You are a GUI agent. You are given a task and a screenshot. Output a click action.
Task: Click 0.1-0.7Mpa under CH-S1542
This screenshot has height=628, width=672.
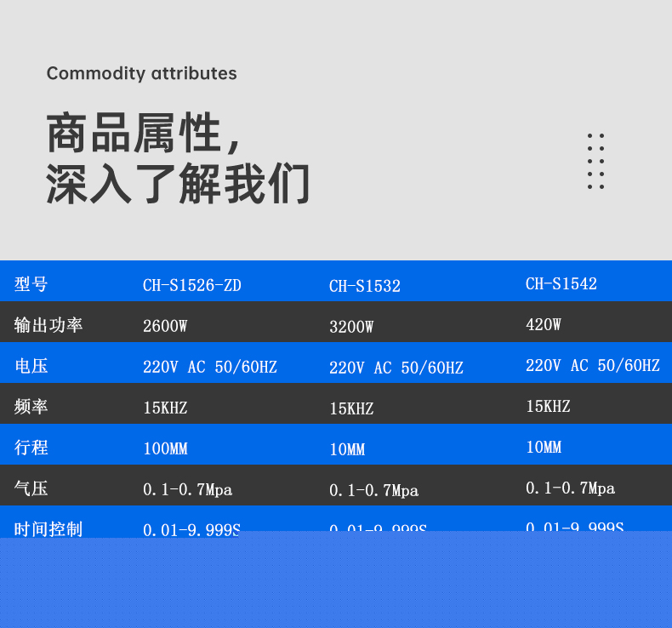571,488
